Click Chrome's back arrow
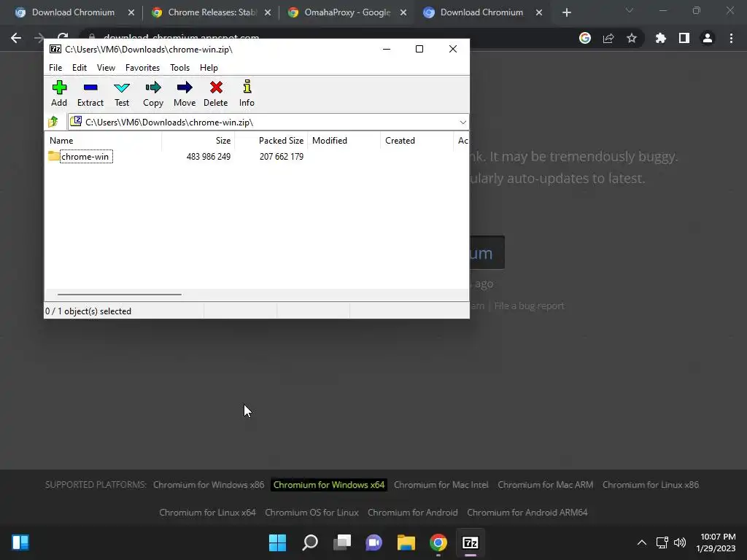 tap(16, 38)
